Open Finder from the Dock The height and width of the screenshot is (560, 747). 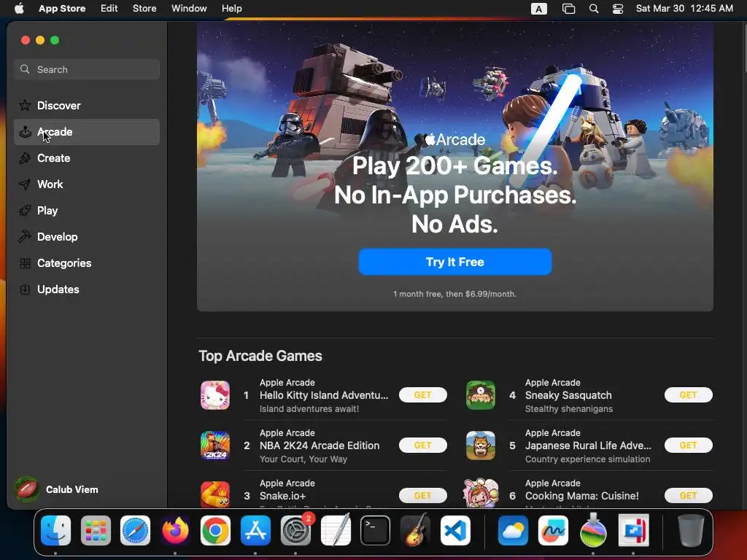[x=55, y=531]
